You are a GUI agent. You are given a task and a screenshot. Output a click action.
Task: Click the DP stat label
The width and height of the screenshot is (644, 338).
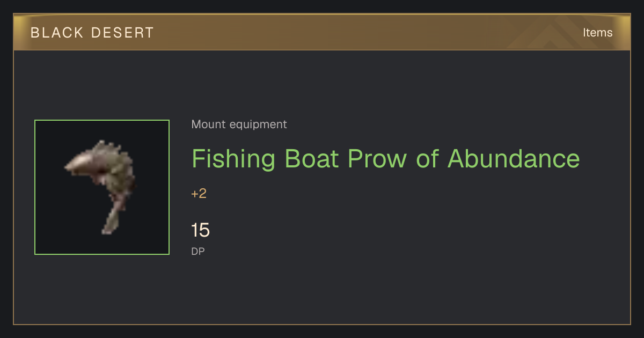[198, 251]
